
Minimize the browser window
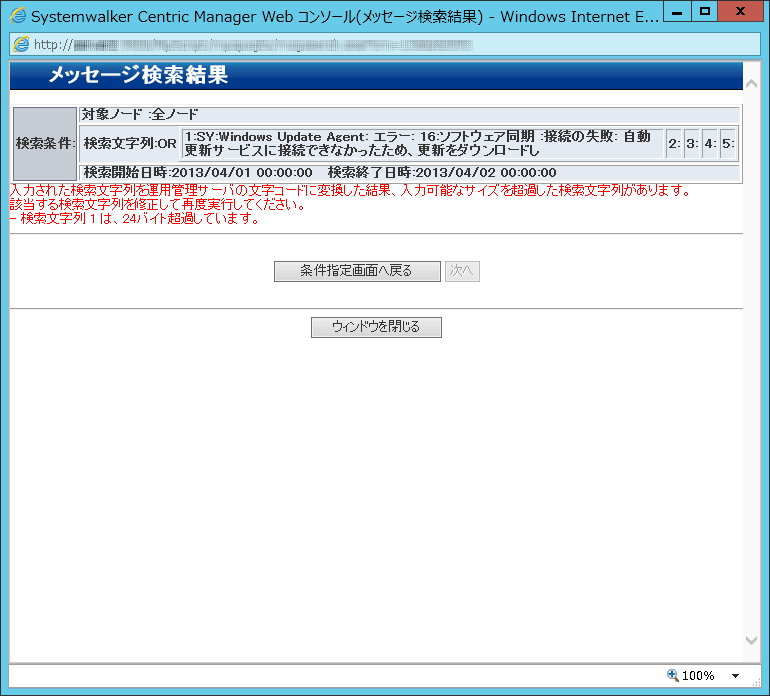[x=677, y=12]
